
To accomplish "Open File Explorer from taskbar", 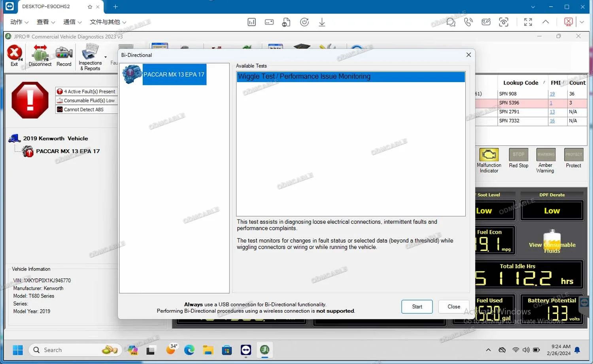I will tap(208, 350).
